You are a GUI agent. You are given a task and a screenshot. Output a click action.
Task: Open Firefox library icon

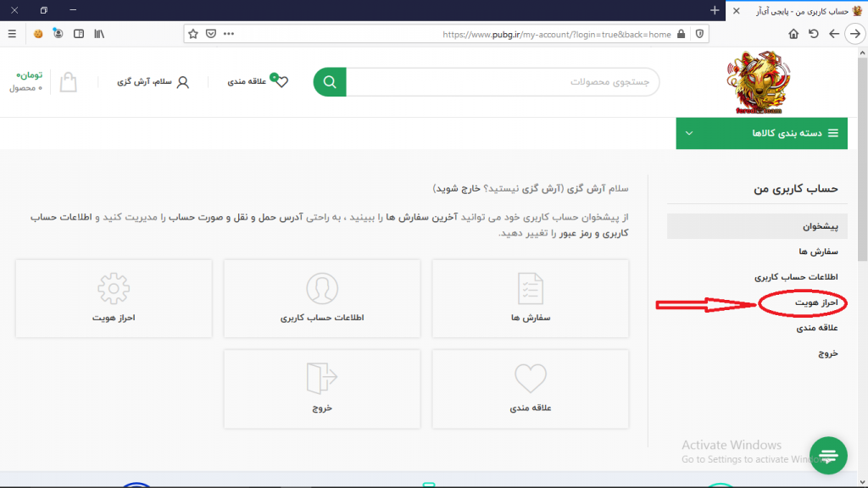[x=100, y=34]
